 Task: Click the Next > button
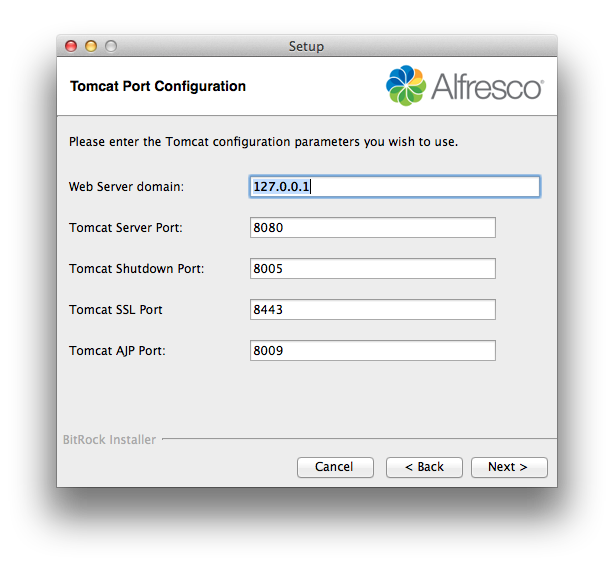(509, 467)
